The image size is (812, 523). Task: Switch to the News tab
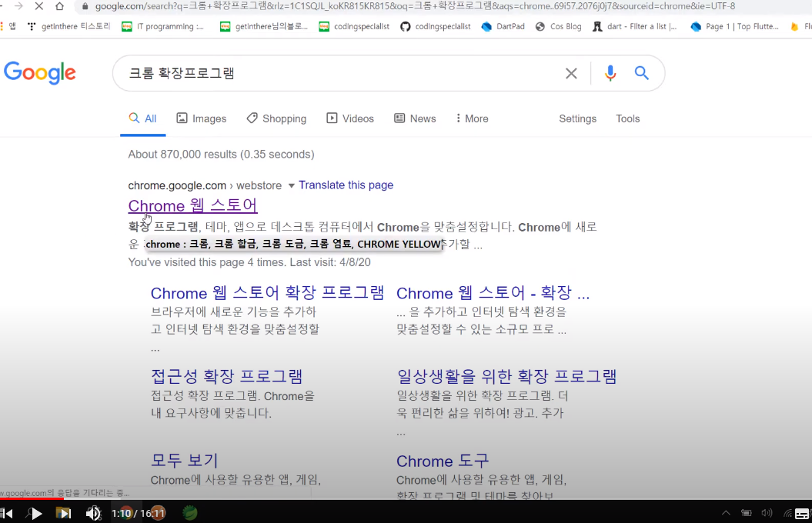click(x=415, y=118)
